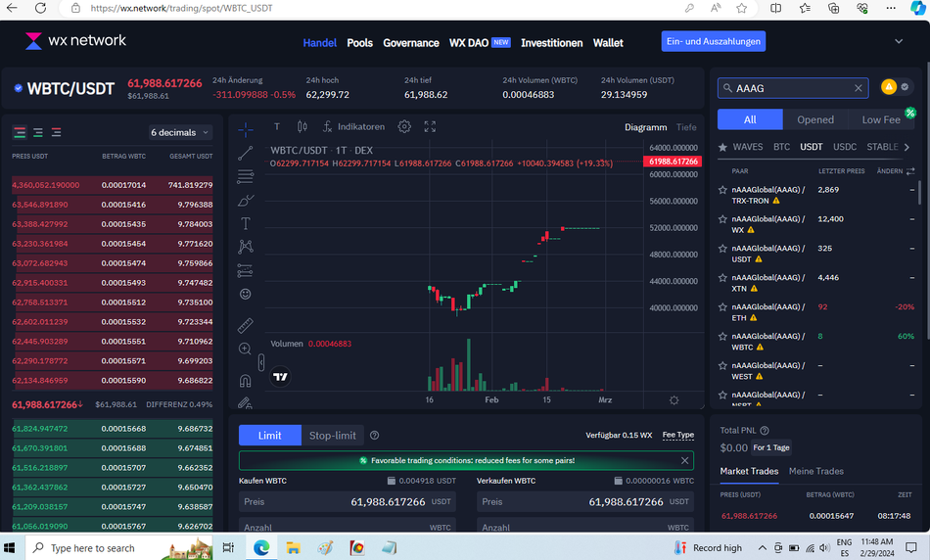Open the Wallet page
The width and height of the screenshot is (930, 560).
click(x=608, y=43)
